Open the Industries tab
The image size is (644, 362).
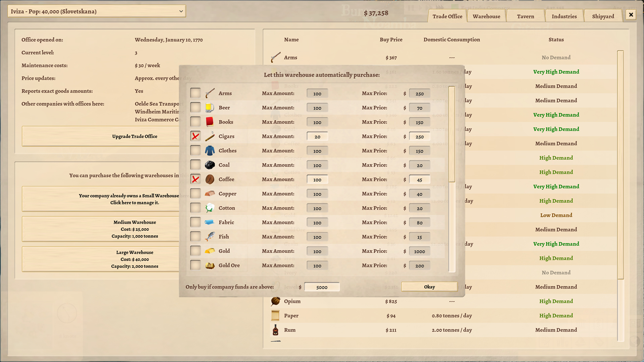[564, 16]
